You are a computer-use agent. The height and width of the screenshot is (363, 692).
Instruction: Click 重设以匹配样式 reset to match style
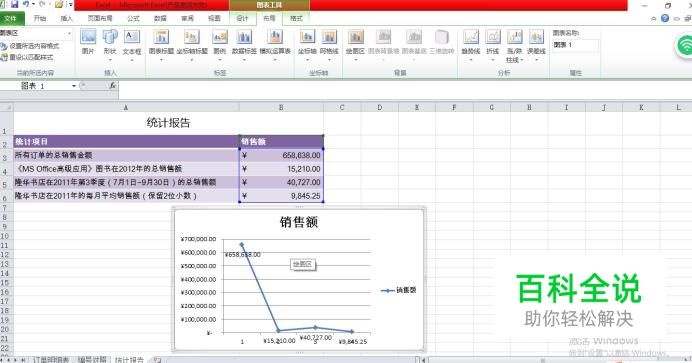point(27,57)
